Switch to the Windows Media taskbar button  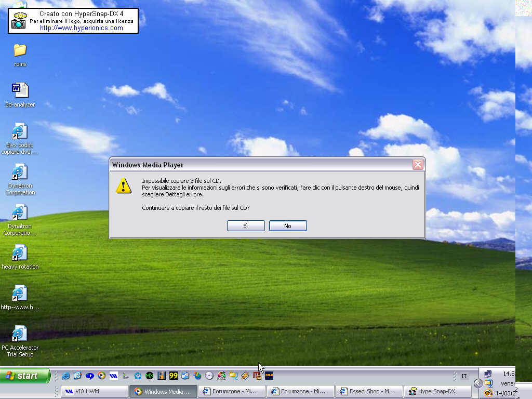click(x=163, y=392)
